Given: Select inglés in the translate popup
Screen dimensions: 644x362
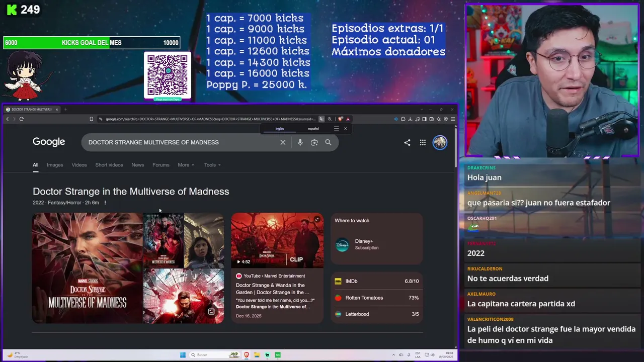Looking at the screenshot, I should 280,129.
